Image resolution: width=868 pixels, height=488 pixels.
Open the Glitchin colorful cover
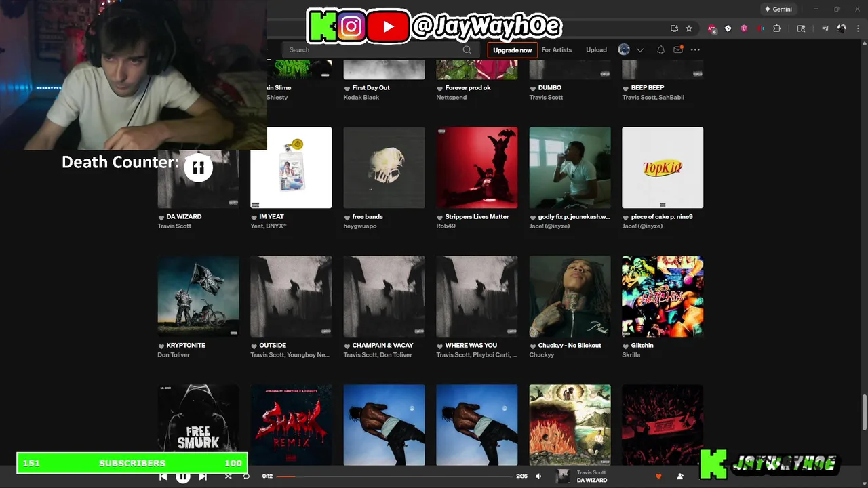663,296
